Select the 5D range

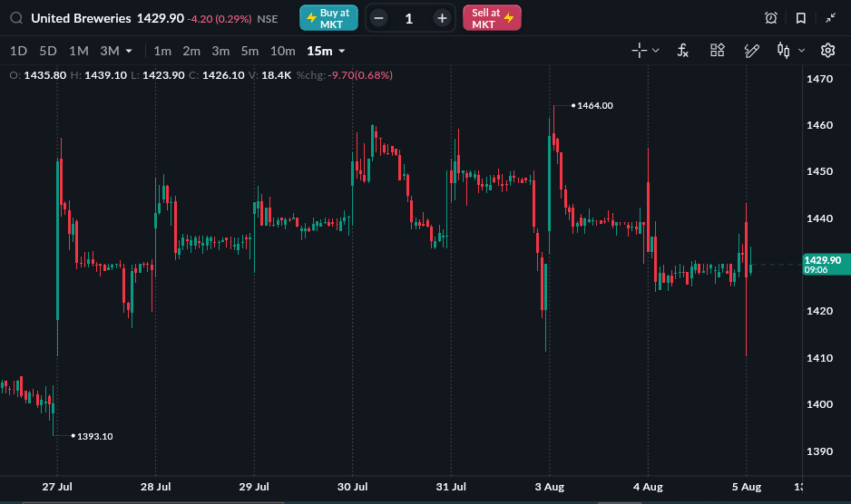click(48, 51)
